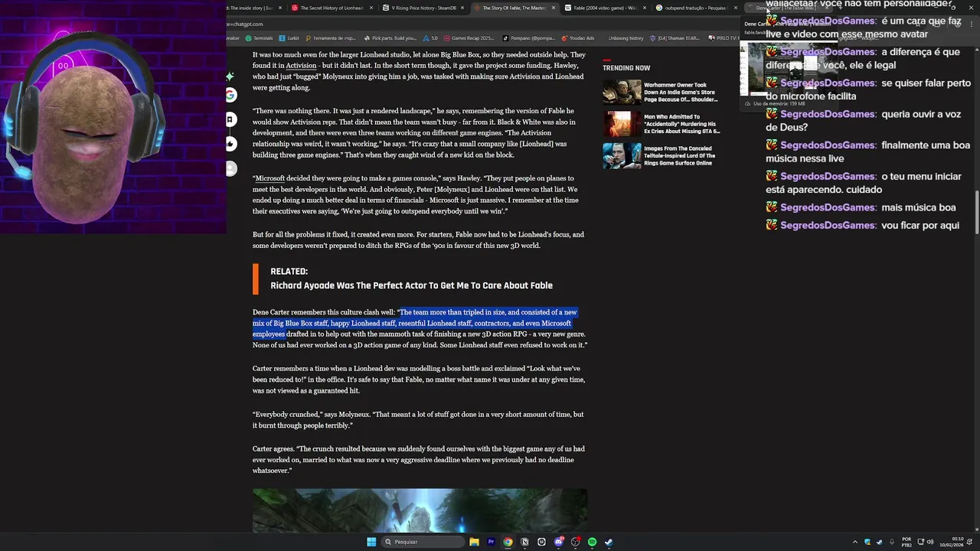Click the Microsoft link in the article
980x551 pixels.
(x=269, y=178)
